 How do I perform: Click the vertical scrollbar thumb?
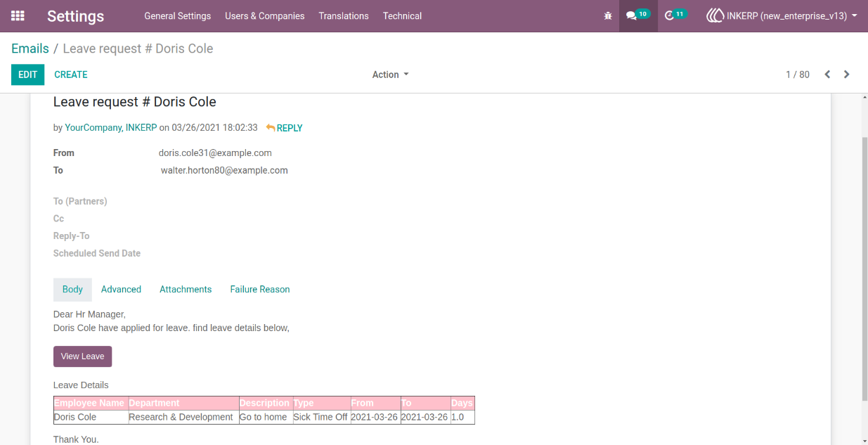pyautogui.click(x=864, y=268)
